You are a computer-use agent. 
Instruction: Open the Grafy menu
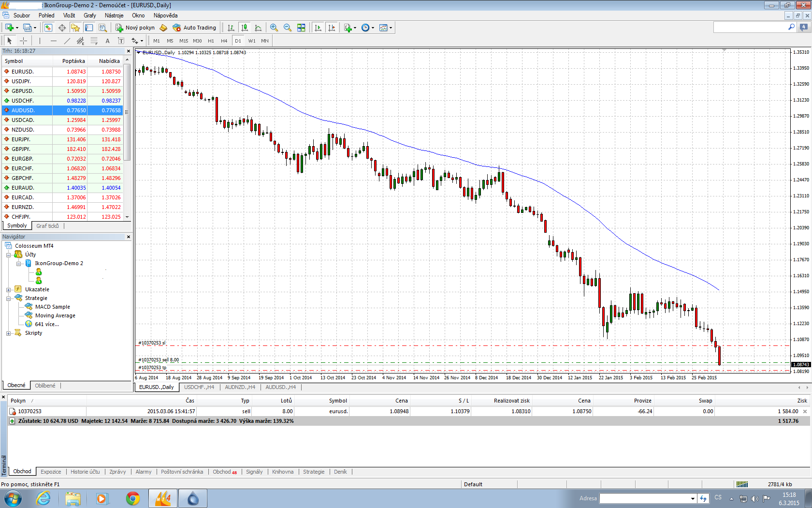[90, 15]
